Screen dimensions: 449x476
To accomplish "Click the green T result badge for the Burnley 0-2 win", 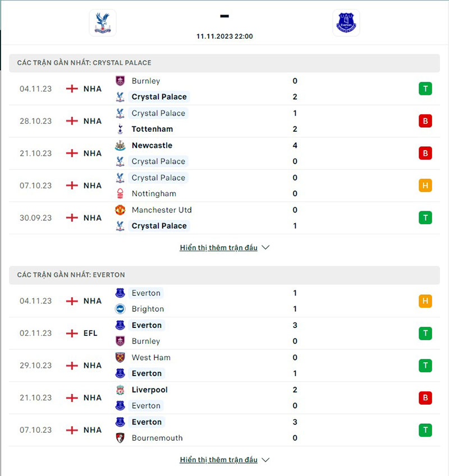I will 425,89.
